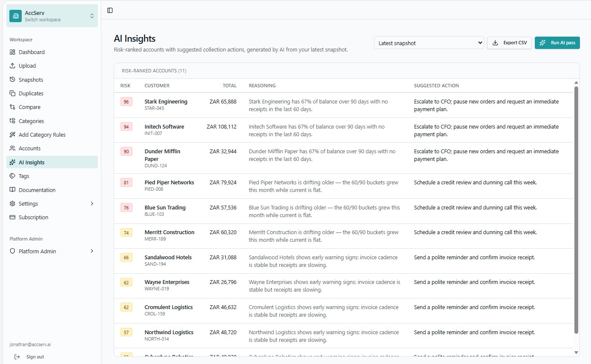Screen dimensions: 591x364
Task: Click the sparkle icon on Run AI pass
Action: (x=542, y=43)
